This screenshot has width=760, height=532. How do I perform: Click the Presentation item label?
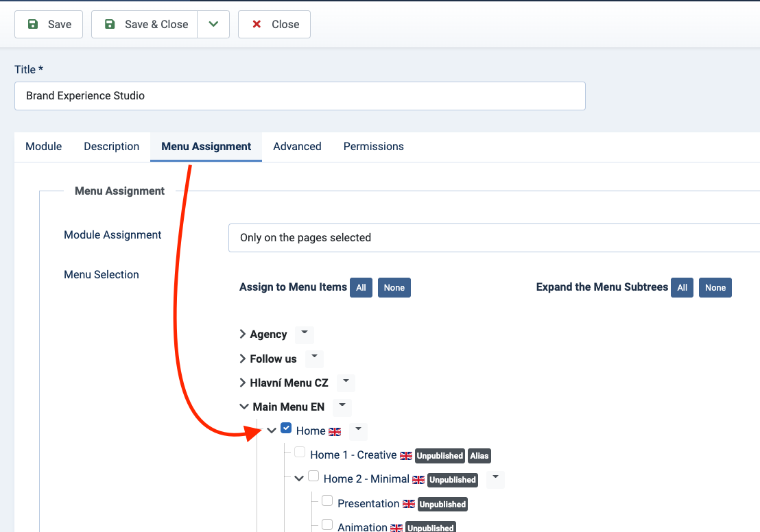tap(368, 503)
